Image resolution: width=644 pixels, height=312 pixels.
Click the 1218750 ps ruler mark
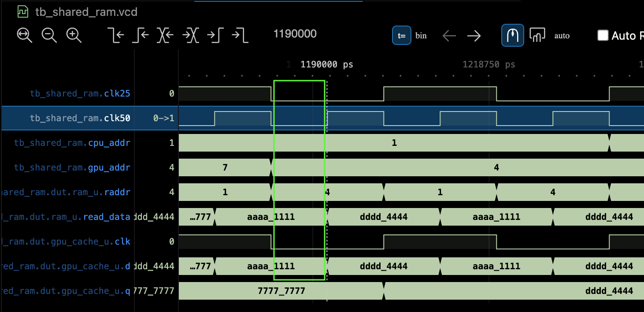489,65
